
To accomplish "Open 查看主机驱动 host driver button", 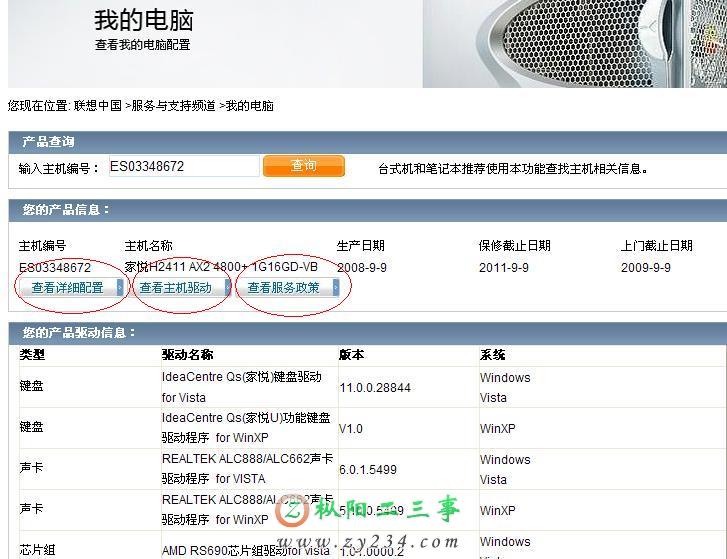I will coord(180,287).
